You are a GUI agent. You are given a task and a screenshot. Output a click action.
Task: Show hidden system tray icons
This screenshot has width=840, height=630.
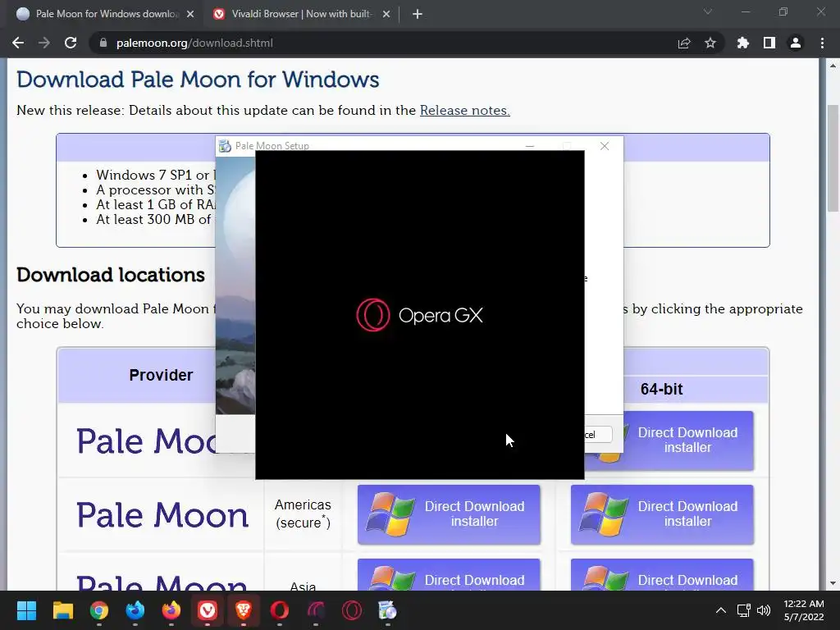721,610
